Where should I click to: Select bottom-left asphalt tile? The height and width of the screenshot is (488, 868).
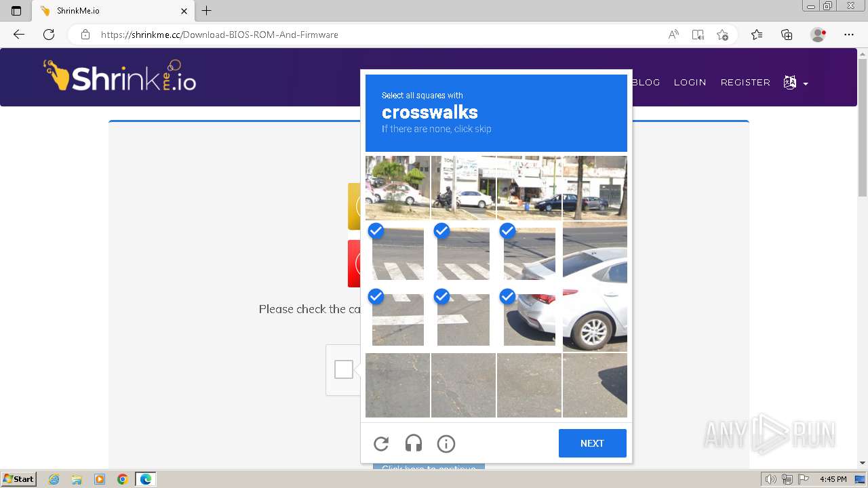click(397, 385)
